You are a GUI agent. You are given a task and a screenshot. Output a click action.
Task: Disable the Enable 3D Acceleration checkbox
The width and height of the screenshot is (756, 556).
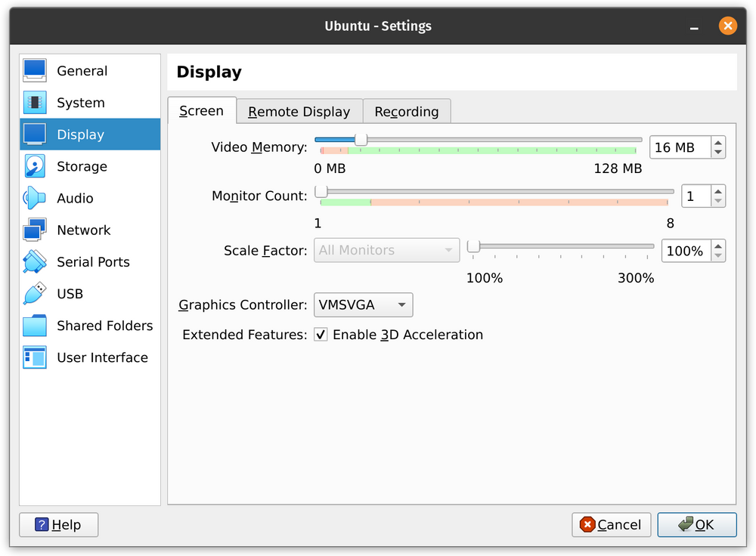pos(321,334)
